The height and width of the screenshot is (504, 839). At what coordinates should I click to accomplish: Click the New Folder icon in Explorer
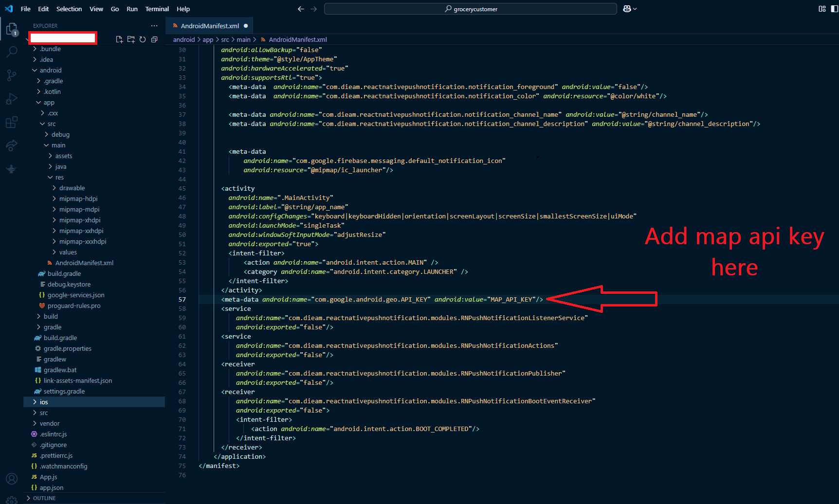tap(131, 39)
